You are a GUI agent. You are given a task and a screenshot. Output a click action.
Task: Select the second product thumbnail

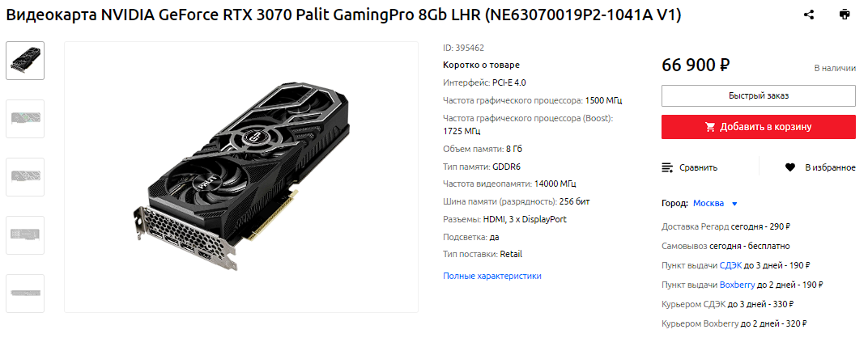(x=25, y=119)
